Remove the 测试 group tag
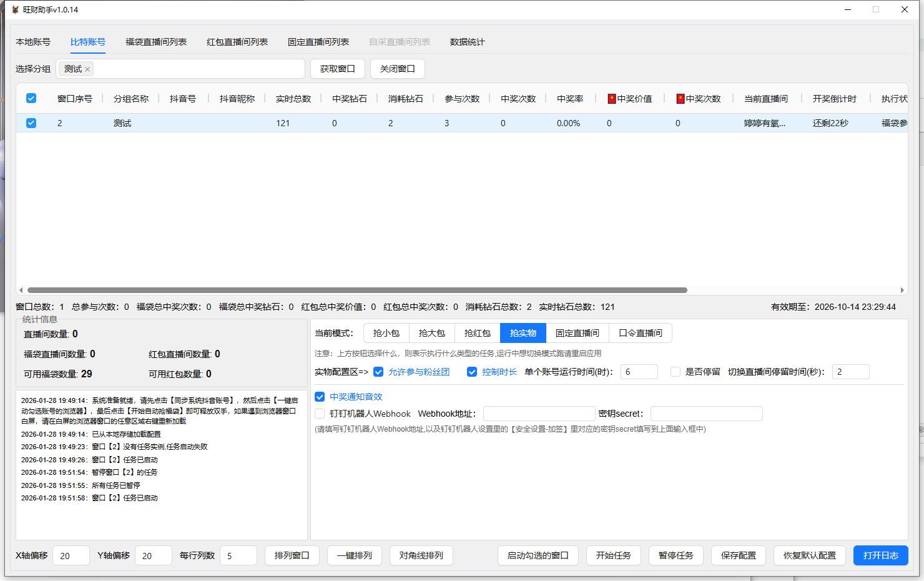This screenshot has height=581, width=924. [87, 69]
